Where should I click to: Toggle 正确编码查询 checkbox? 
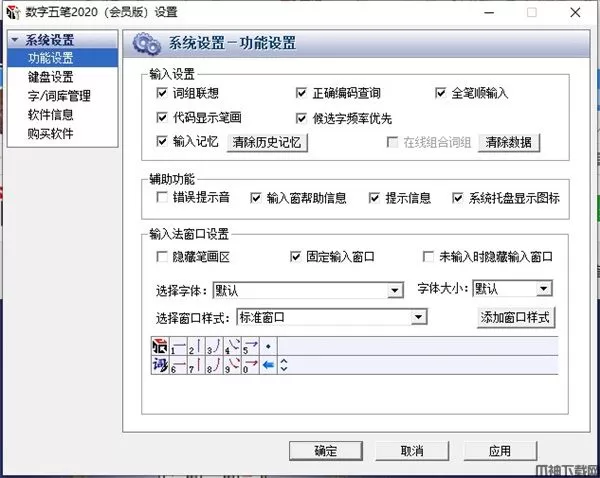pos(301,93)
